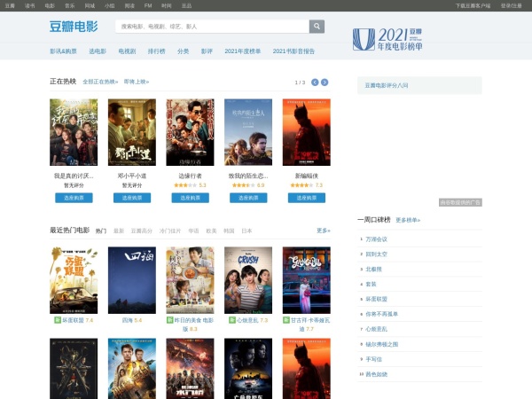Click the green 新 badge beside 心碎直乱

[x=231, y=320]
